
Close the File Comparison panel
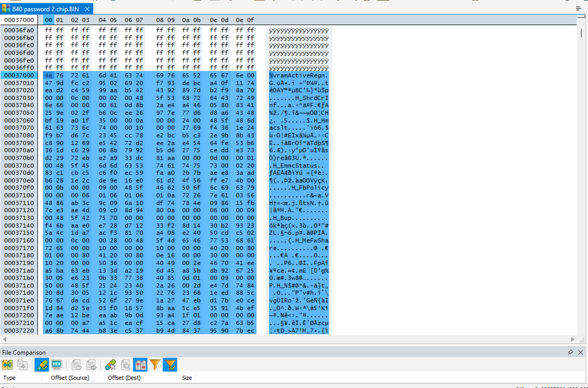(x=580, y=353)
